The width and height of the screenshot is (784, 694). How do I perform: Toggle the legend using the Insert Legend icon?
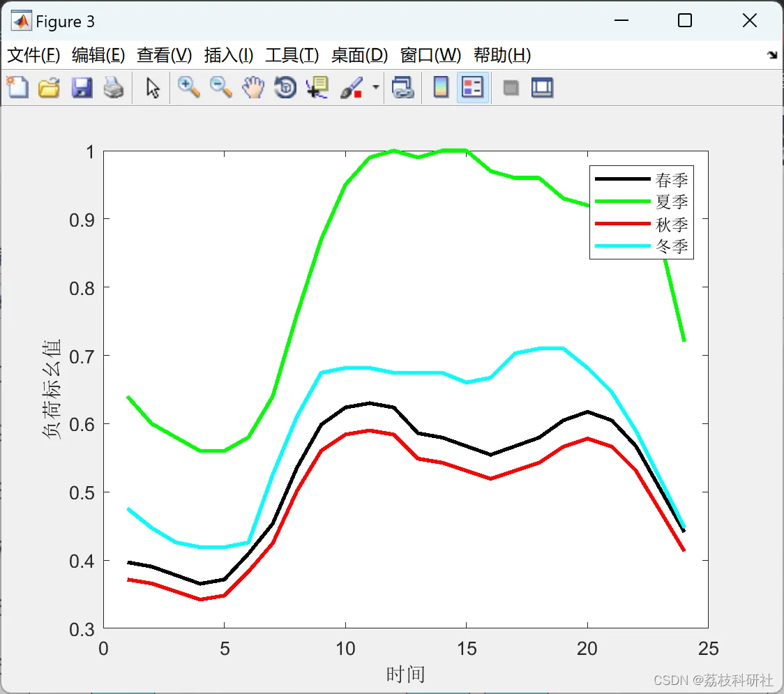(x=472, y=87)
